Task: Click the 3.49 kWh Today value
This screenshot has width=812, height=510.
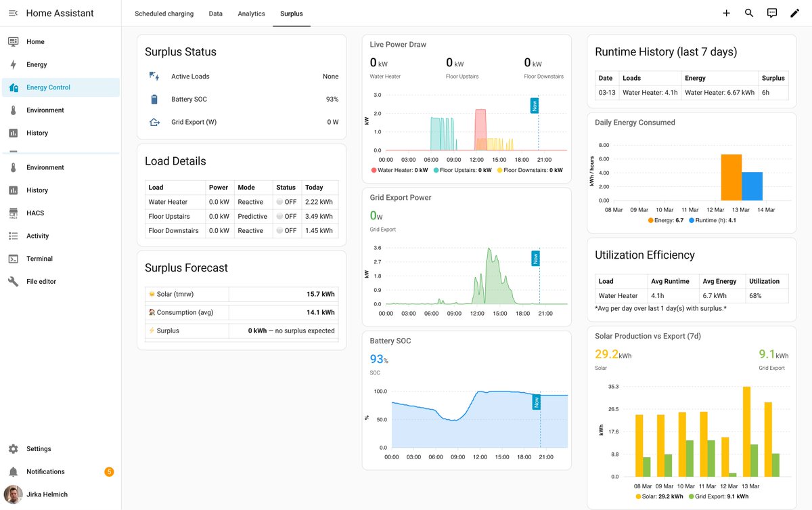Action: [319, 216]
